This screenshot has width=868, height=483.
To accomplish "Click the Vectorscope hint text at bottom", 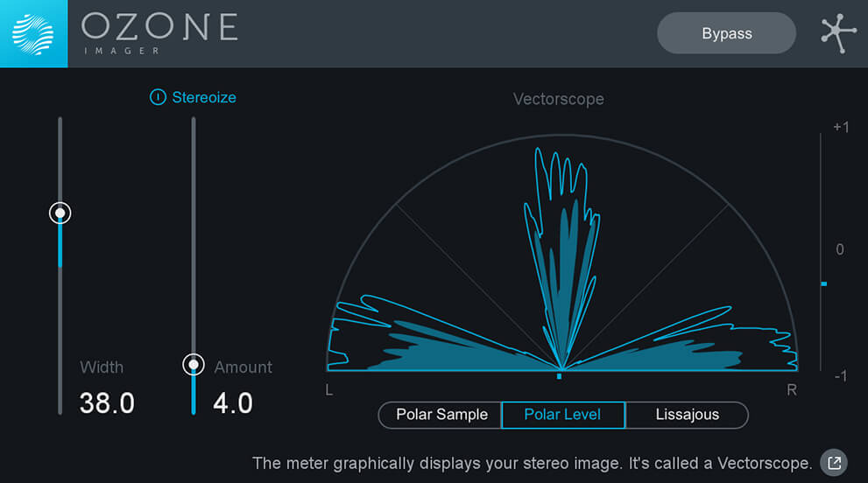I will coord(532,463).
